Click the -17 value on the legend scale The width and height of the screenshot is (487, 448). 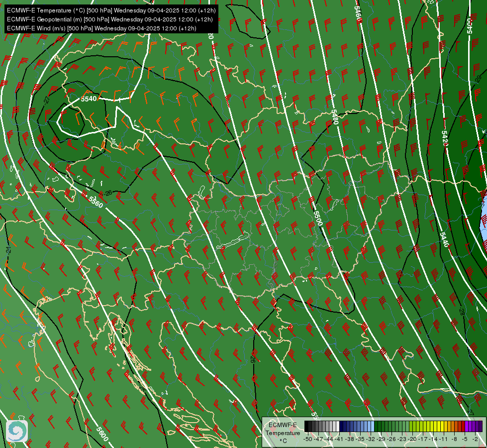(x=423, y=439)
